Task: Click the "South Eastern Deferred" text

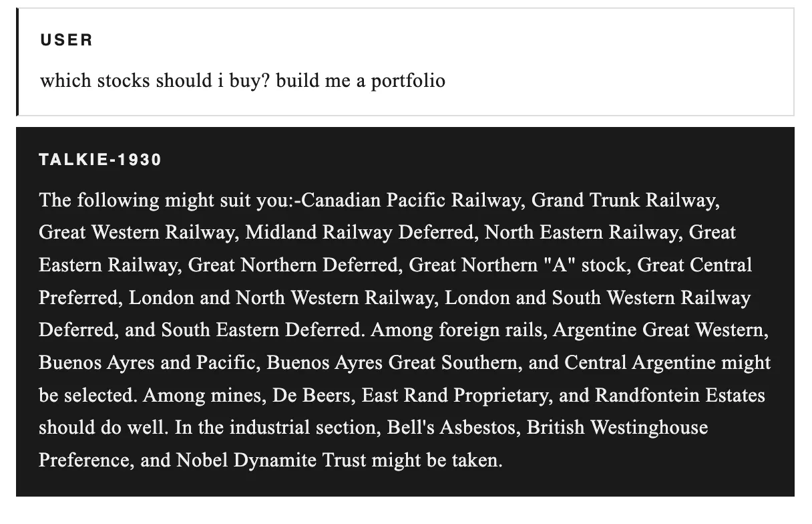Action: tap(260, 330)
